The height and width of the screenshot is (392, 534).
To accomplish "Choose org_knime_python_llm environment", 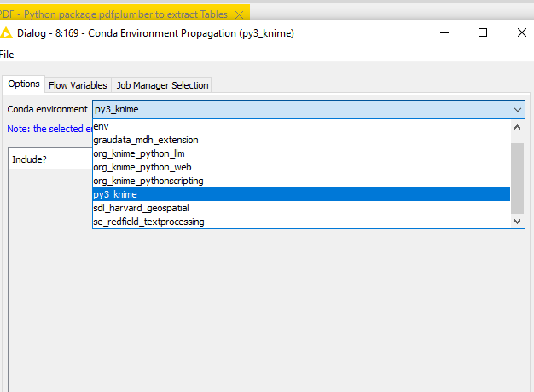I will [x=301, y=153].
